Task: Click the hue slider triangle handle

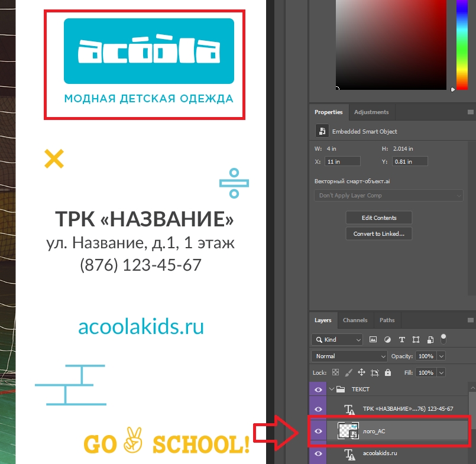Action: click(x=453, y=89)
